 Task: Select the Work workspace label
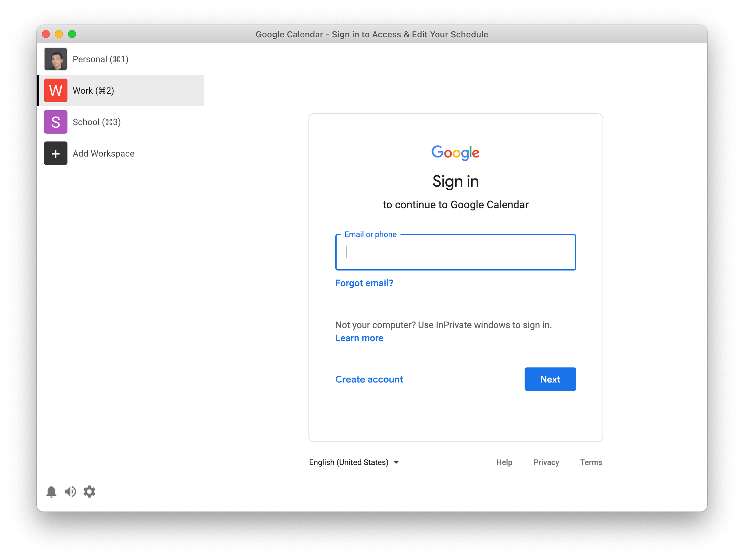coord(93,90)
